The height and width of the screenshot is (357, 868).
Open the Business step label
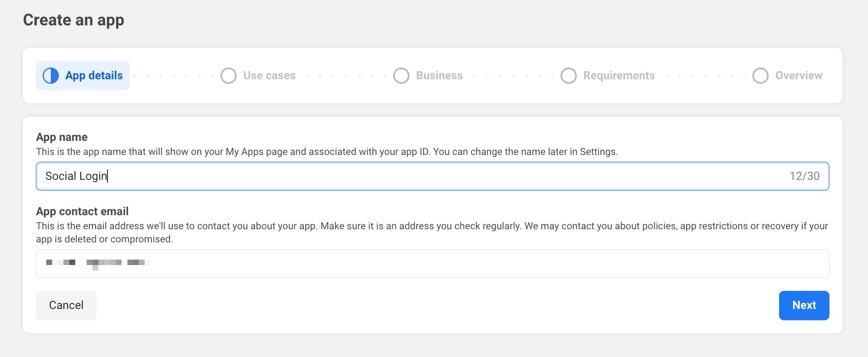[439, 76]
